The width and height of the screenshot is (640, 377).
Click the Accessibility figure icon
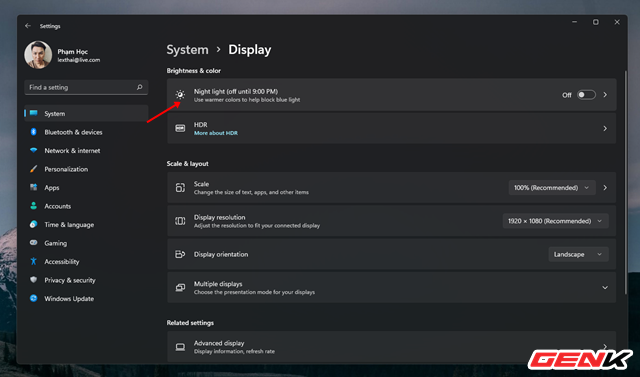(34, 261)
